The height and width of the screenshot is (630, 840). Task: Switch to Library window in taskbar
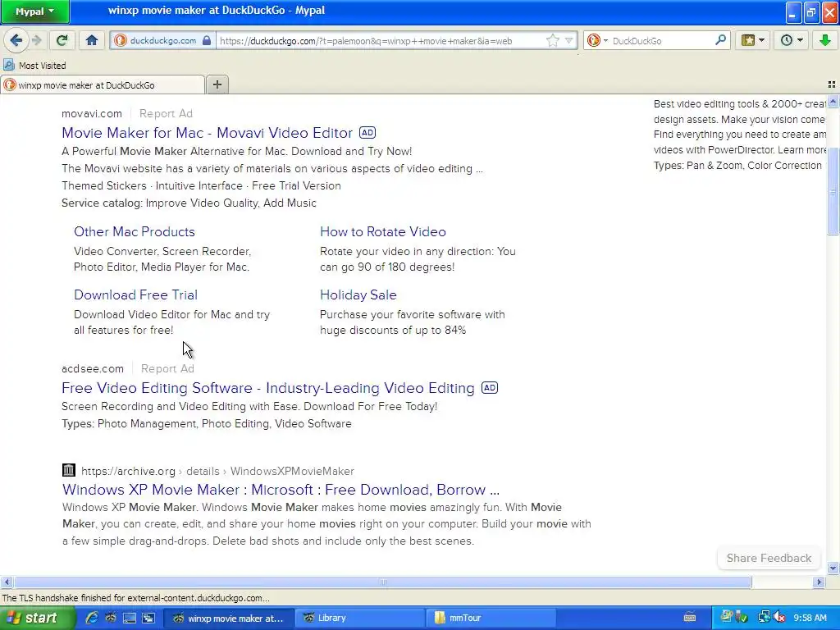coord(360,618)
